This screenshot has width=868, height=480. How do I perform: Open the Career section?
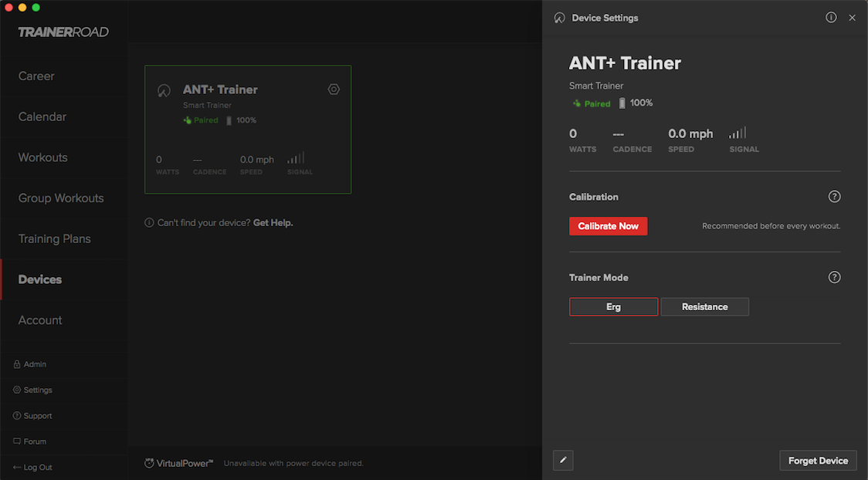point(36,76)
